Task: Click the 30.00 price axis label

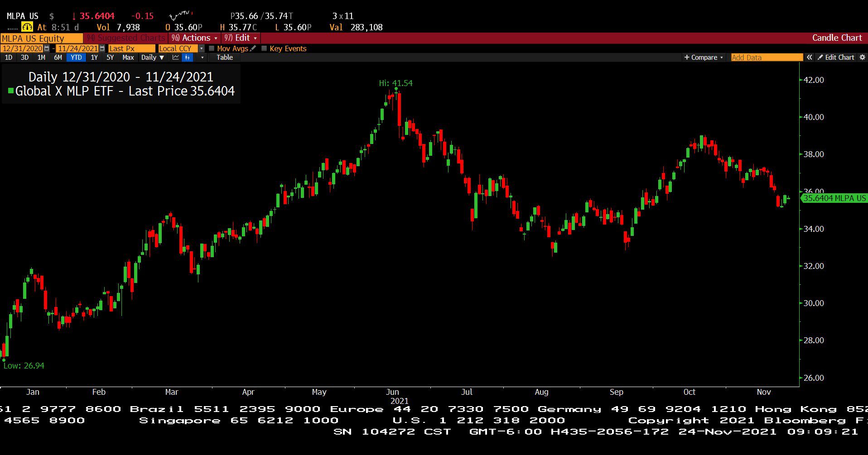Action: 814,303
